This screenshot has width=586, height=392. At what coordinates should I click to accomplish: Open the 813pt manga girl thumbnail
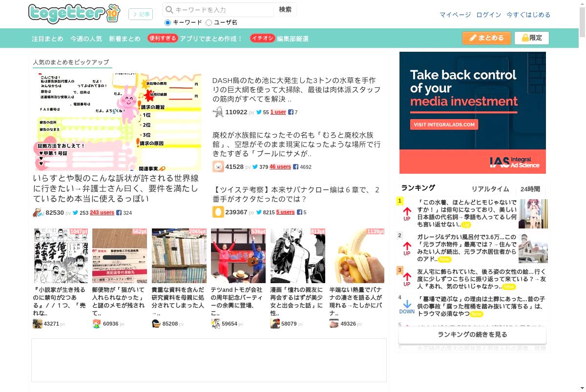coord(298,256)
